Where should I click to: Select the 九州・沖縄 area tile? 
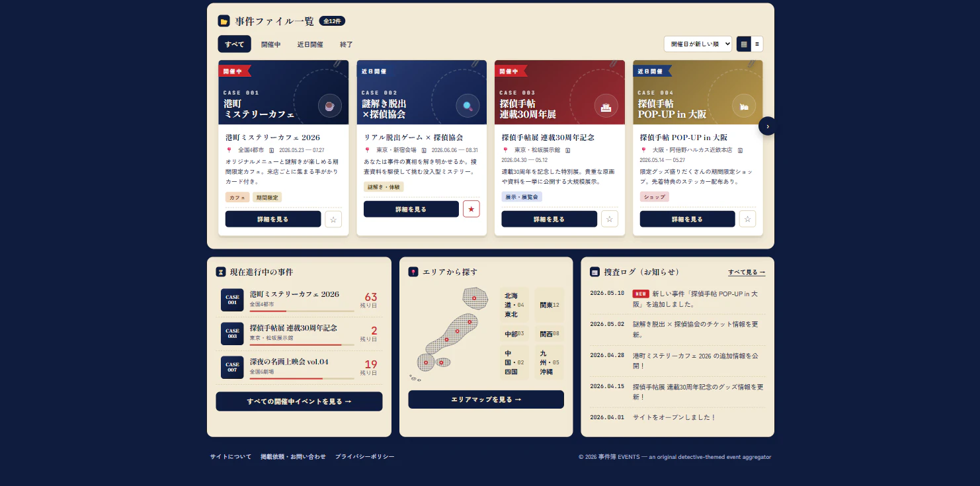(550, 362)
